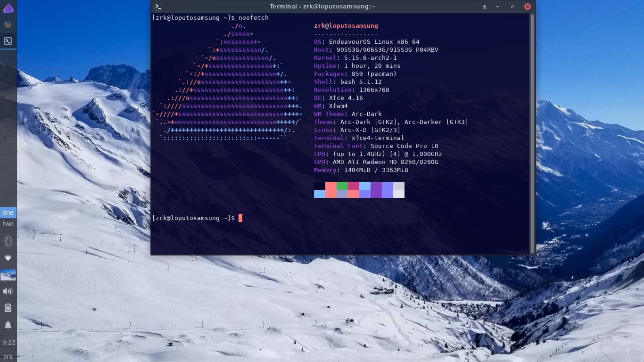Click the Uptime: 1 hour, 20 mins line

tap(357, 66)
